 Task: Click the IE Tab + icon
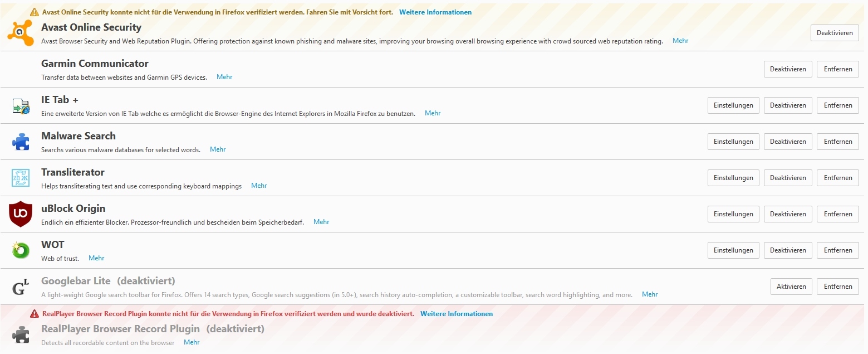pyautogui.click(x=21, y=105)
